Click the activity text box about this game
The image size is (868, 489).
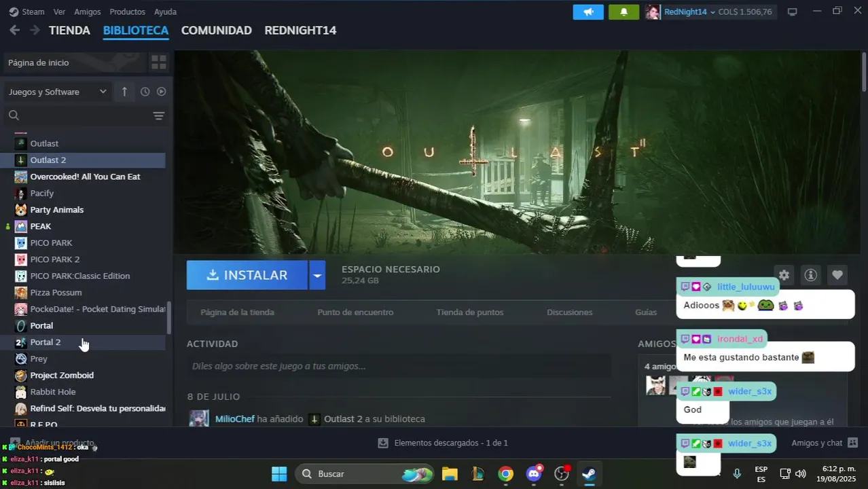point(399,366)
